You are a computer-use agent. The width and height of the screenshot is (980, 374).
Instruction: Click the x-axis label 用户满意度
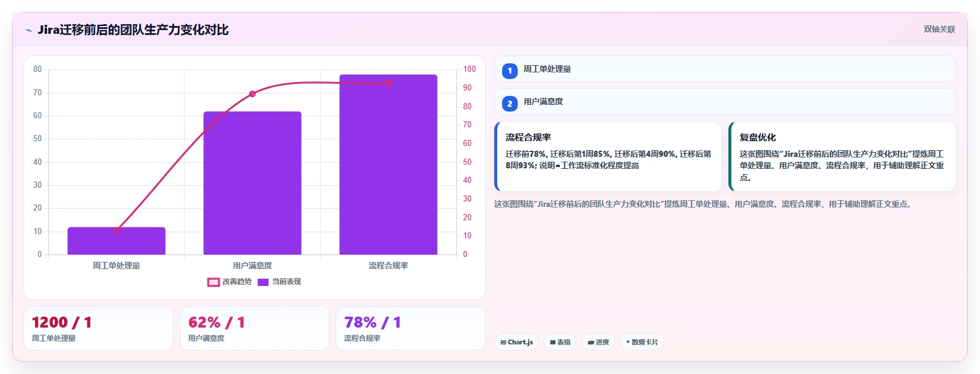click(252, 265)
